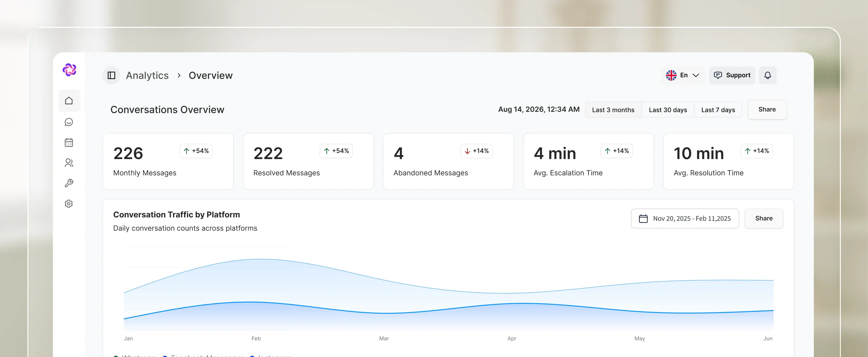The width and height of the screenshot is (868, 357).
Task: Open the Nov 20, 2025 - Feb 11,2025 date picker
Action: pyautogui.click(x=685, y=218)
